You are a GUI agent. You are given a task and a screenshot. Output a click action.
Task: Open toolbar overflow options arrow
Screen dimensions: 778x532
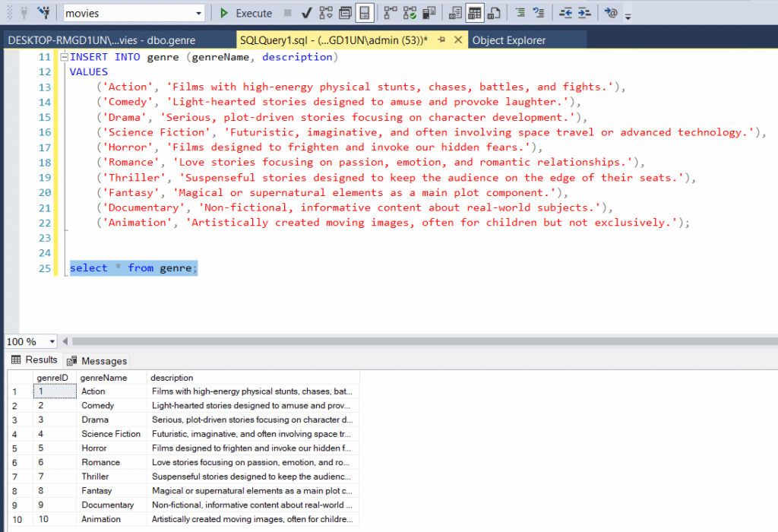(628, 16)
